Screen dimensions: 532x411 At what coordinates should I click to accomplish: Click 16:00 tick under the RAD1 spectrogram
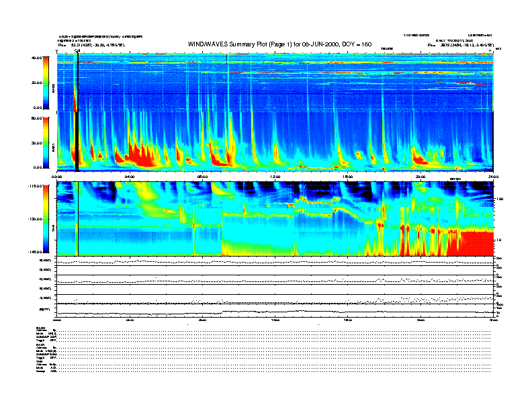point(348,177)
